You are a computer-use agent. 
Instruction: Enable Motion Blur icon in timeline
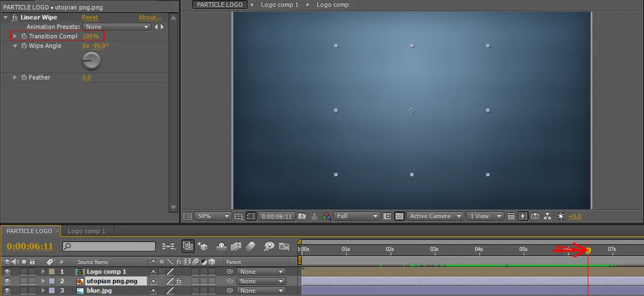(250, 246)
